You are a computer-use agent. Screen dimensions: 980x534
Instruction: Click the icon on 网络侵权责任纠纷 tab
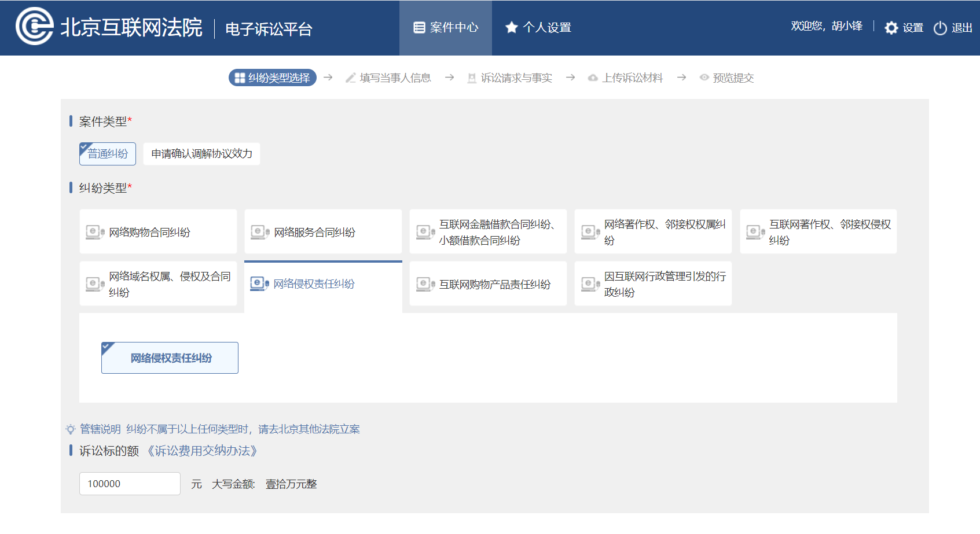(x=259, y=283)
